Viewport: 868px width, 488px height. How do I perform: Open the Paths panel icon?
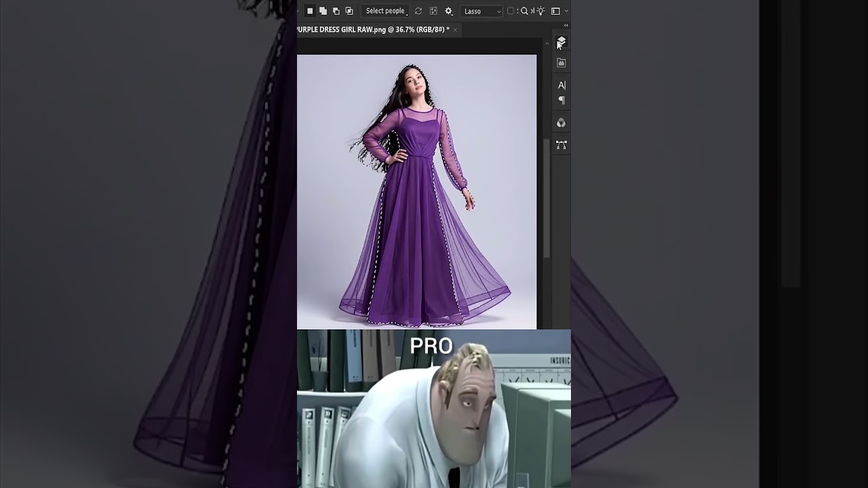click(561, 144)
